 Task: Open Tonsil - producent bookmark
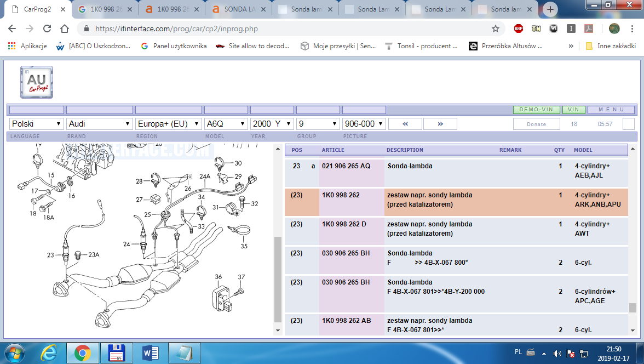click(421, 46)
